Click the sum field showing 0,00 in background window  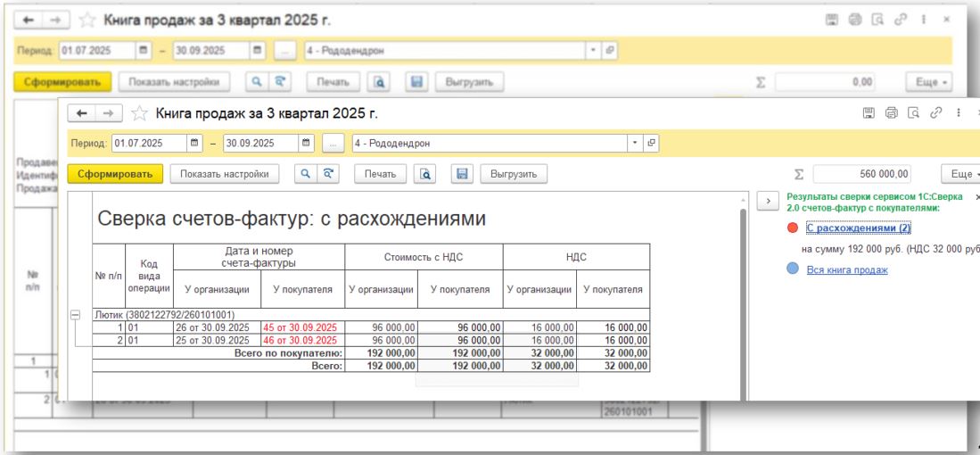(825, 82)
